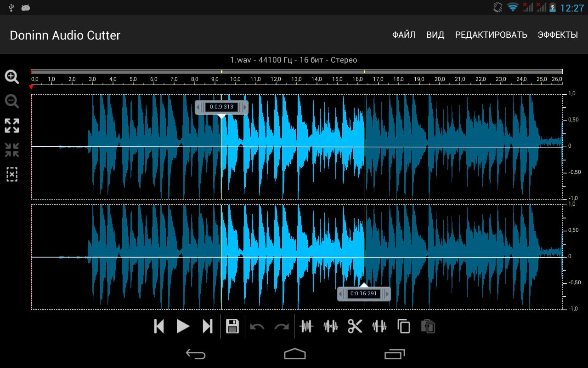Copy the selected audio region
Screen dimensions: 588x368
[x=404, y=326]
